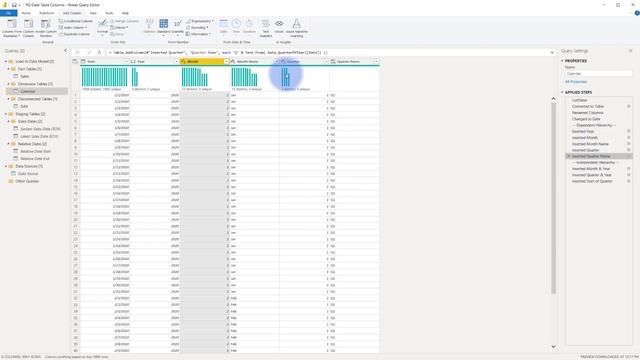
Task: Close the Query Settings pane
Action: coord(630,51)
